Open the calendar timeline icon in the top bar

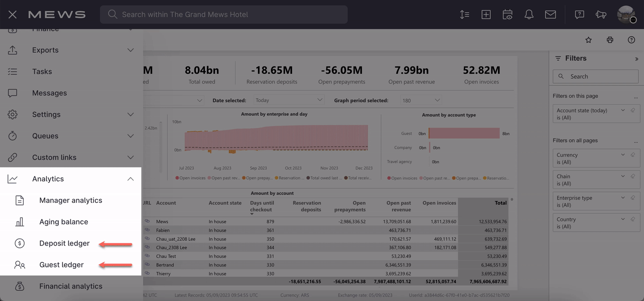coord(508,15)
